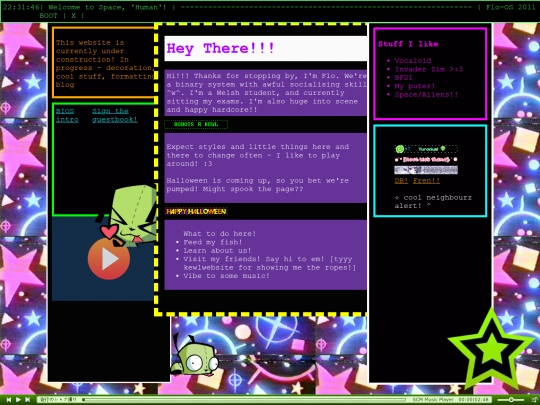Open the BIOS intro link
Screen dimensions: 540x405
67,115
